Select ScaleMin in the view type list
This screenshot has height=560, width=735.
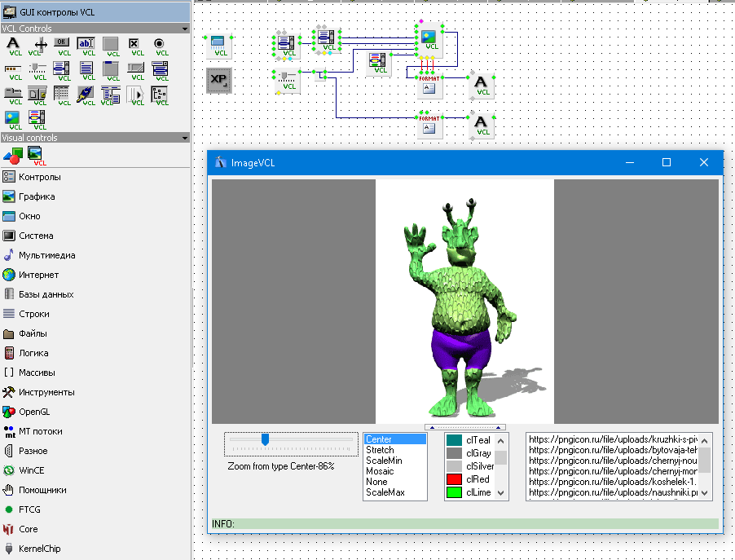pyautogui.click(x=394, y=461)
